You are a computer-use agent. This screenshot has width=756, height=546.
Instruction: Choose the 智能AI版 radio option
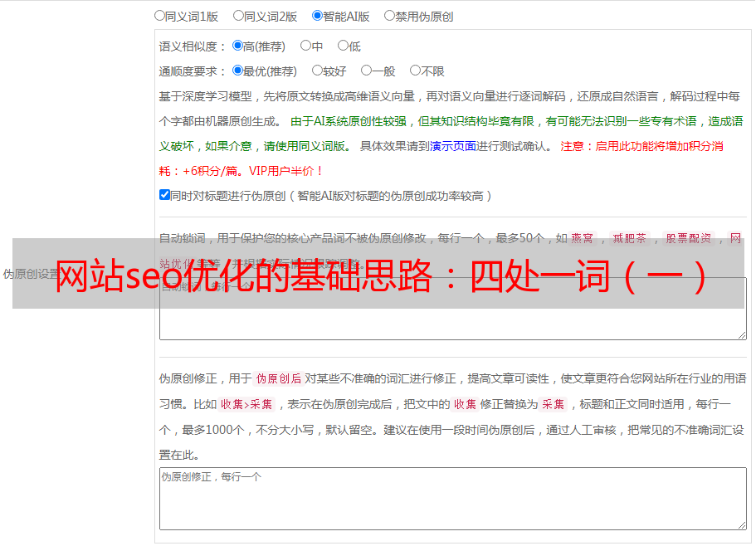pos(317,16)
